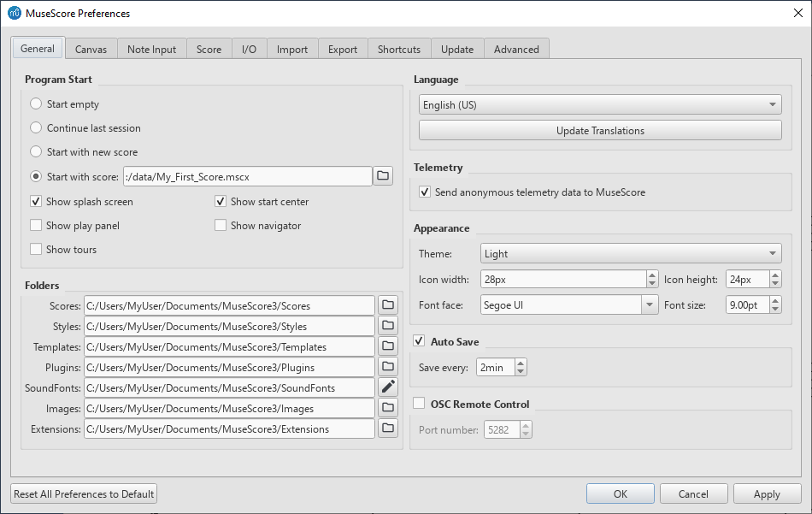Open the Font face dropdown

570,305
